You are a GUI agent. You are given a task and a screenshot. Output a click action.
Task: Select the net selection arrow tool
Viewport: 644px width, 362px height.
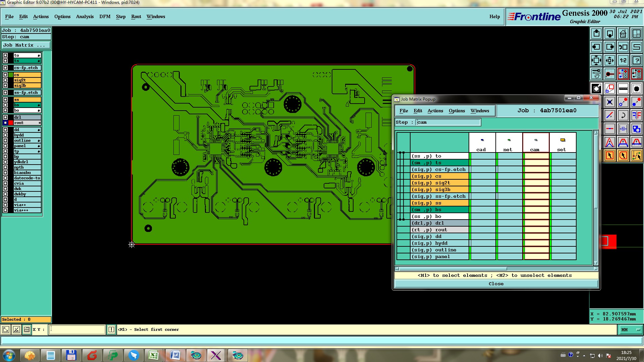point(636,156)
